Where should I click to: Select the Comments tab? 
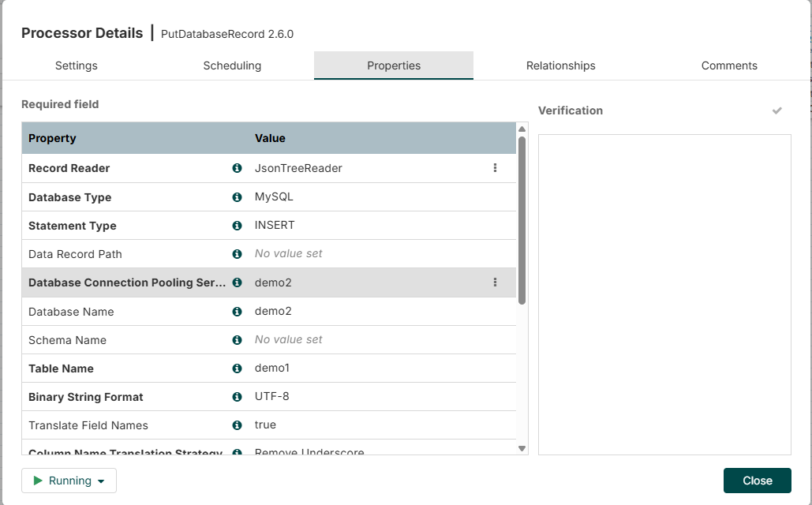(729, 65)
